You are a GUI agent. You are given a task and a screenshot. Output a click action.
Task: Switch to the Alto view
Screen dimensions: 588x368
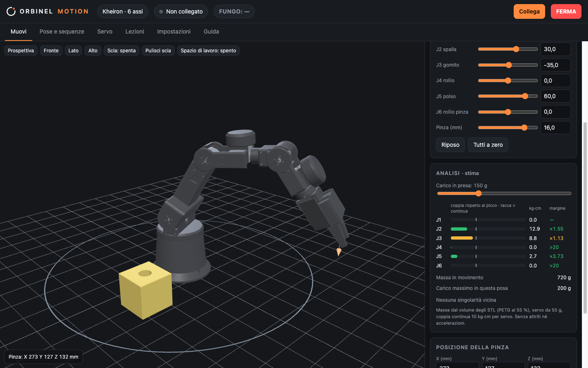pyautogui.click(x=93, y=51)
